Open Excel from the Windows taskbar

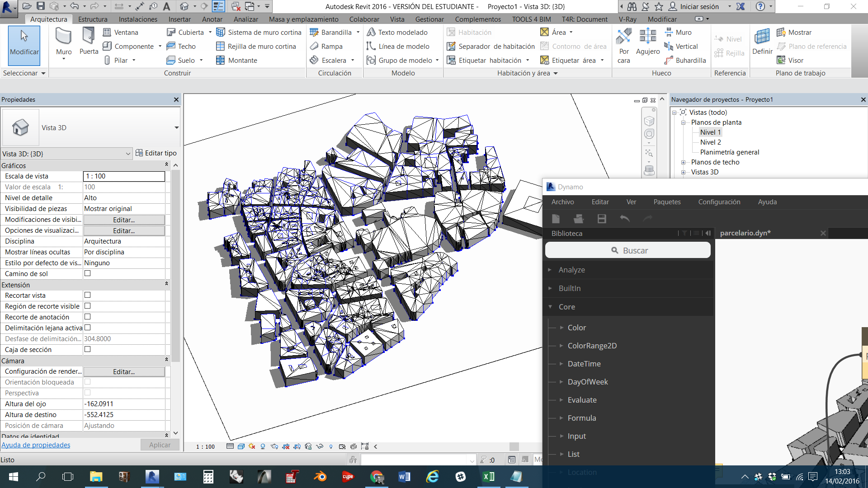tap(488, 477)
